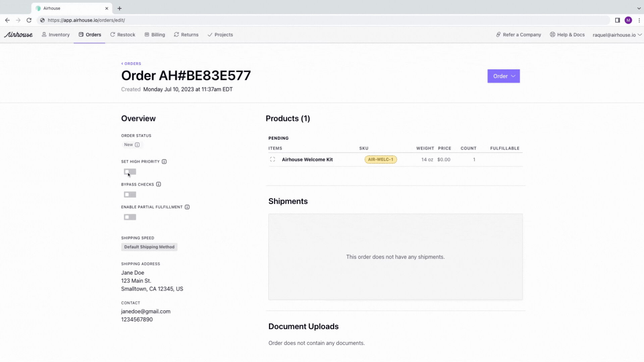
Task: Click the Set High Priority info icon
Action: coord(164,162)
